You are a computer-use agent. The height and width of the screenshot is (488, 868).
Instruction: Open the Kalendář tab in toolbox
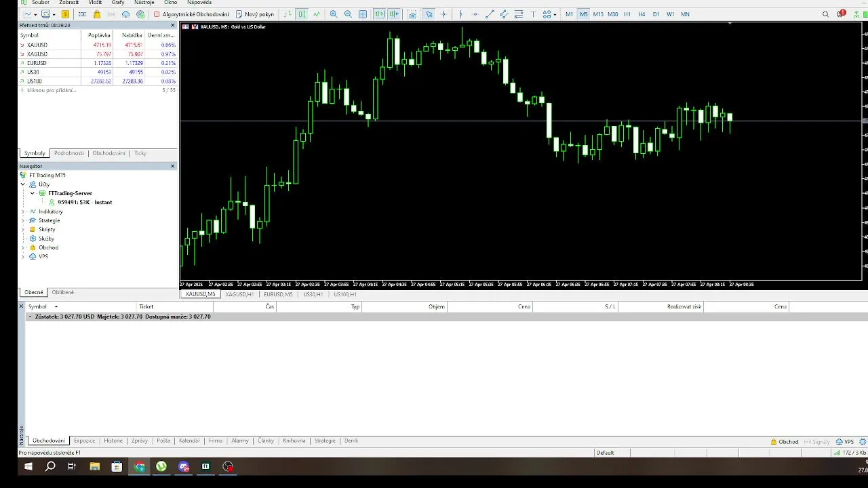coord(189,441)
